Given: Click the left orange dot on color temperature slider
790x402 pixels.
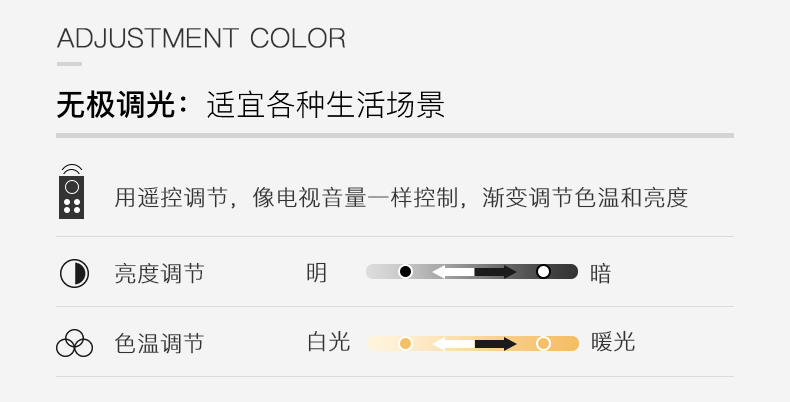Looking at the screenshot, I should coord(406,344).
